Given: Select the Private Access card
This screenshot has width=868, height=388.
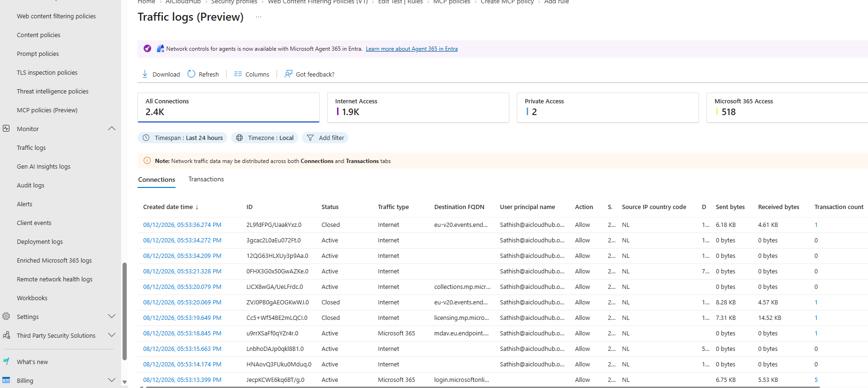Looking at the screenshot, I should (x=608, y=108).
